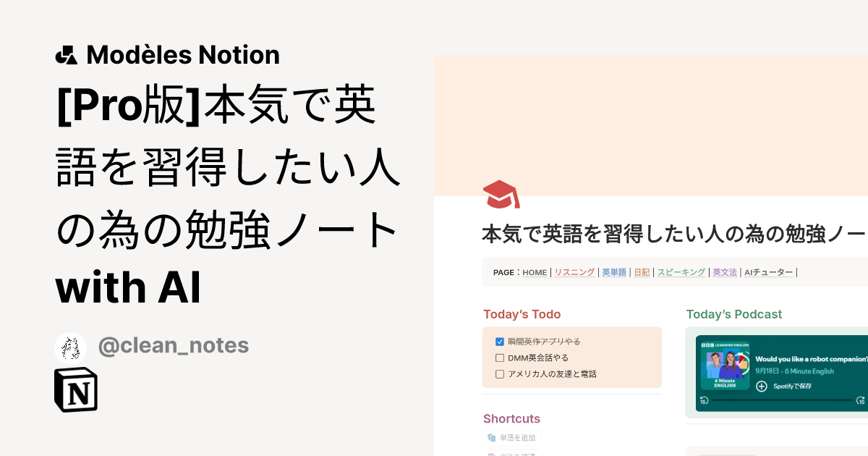Viewport: 868px width, 456px height.
Task: Check the アメリカ人の友達と電話 todo item
Action: tap(499, 373)
